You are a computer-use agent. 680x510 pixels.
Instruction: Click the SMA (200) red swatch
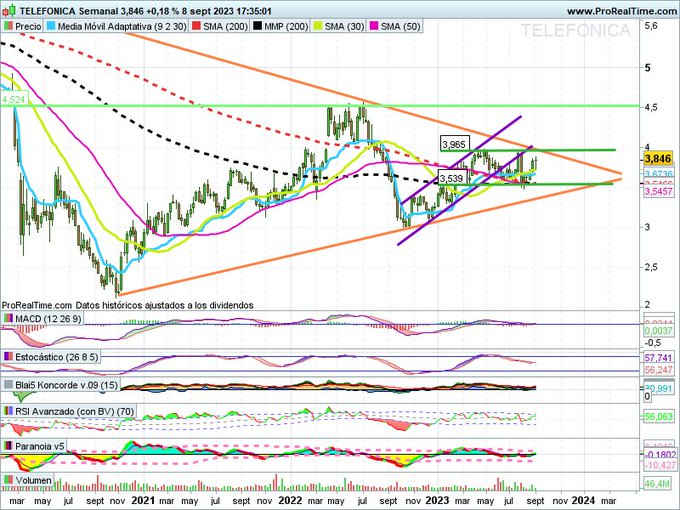pyautogui.click(x=196, y=26)
